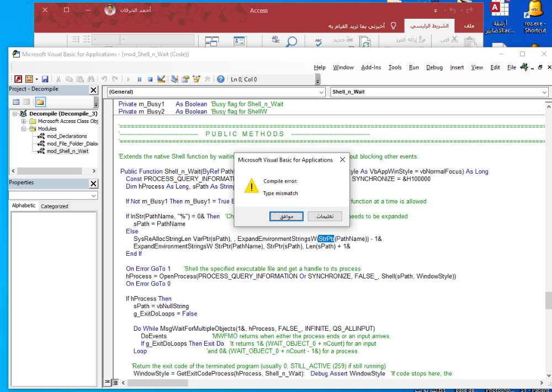Open the Add-Ins menu

click(x=371, y=67)
